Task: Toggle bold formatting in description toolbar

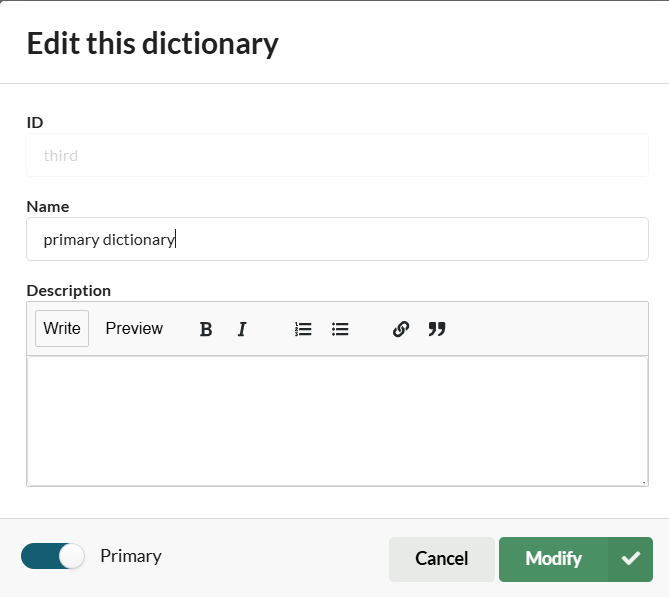Action: 206,329
